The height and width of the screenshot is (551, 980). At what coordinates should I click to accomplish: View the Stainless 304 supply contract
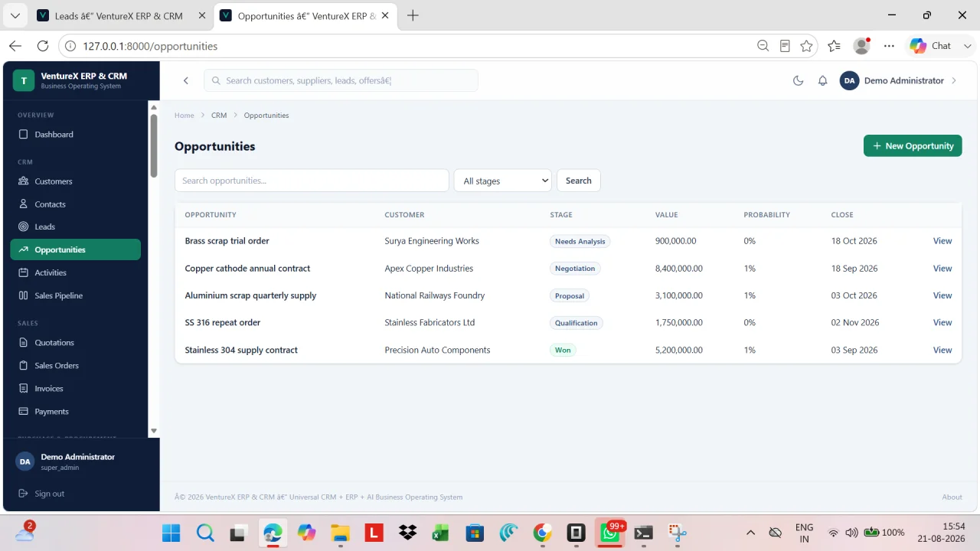[x=942, y=350]
